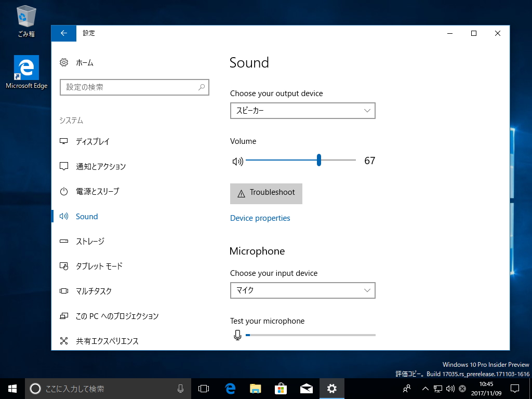Open File Explorer from the taskbar
532x399 pixels.
click(x=256, y=389)
